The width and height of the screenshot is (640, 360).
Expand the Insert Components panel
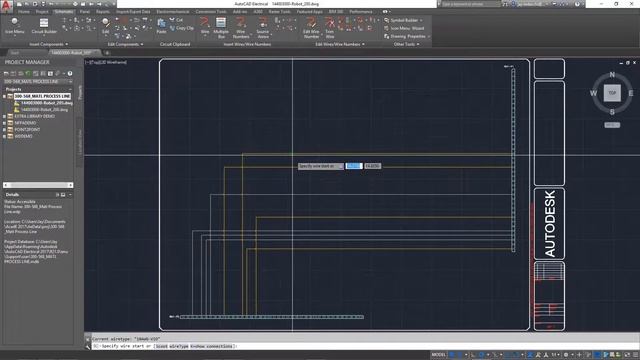49,44
